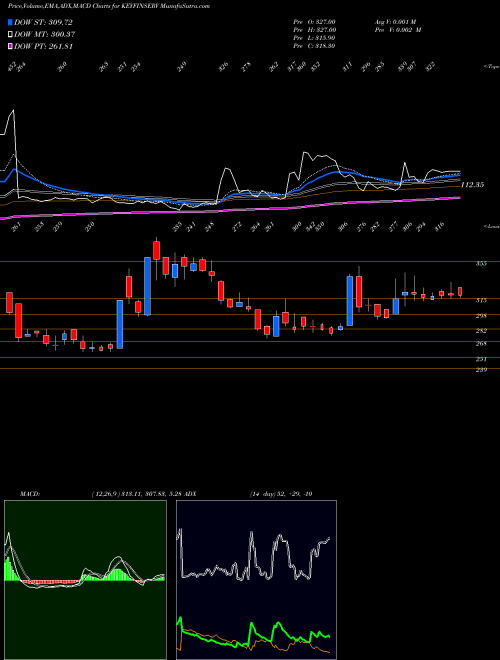Select the 'DOW MT: 300.37' legend text
Screen dimensions: 500x660
click(45, 35)
